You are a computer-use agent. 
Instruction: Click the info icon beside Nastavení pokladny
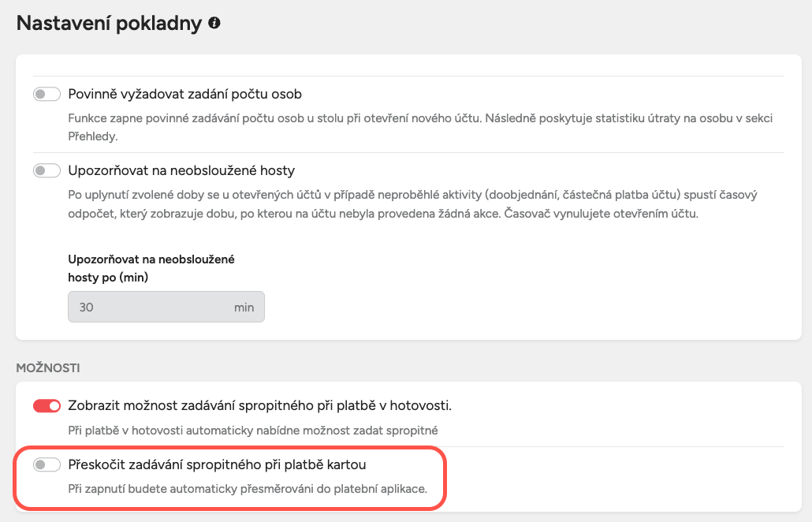point(214,24)
